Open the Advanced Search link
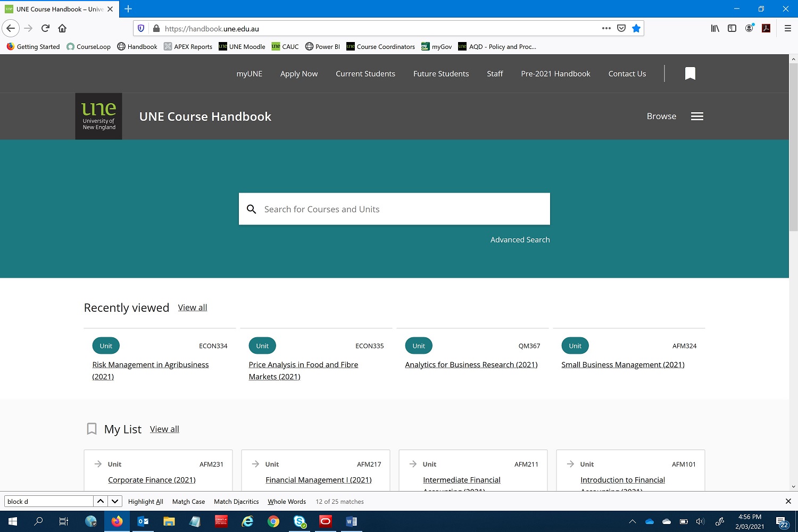Image resolution: width=798 pixels, height=532 pixels. (x=520, y=240)
